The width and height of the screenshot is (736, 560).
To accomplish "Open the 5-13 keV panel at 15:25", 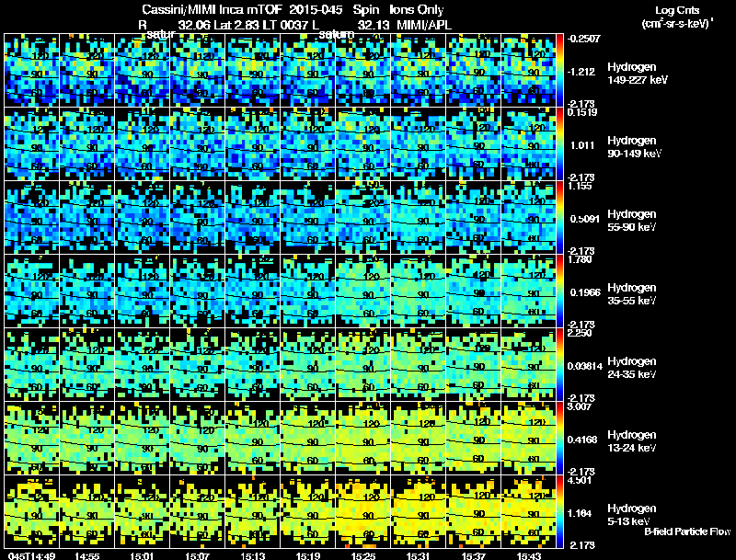I will click(x=363, y=512).
